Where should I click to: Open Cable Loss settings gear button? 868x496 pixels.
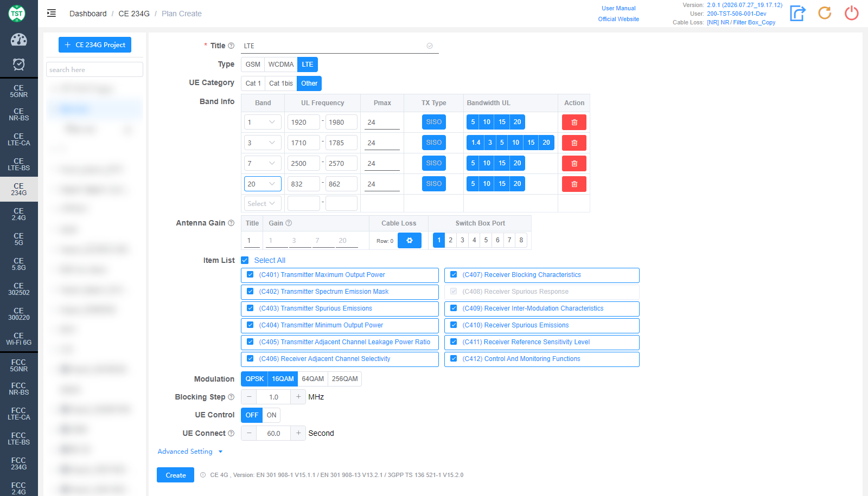pyautogui.click(x=410, y=241)
